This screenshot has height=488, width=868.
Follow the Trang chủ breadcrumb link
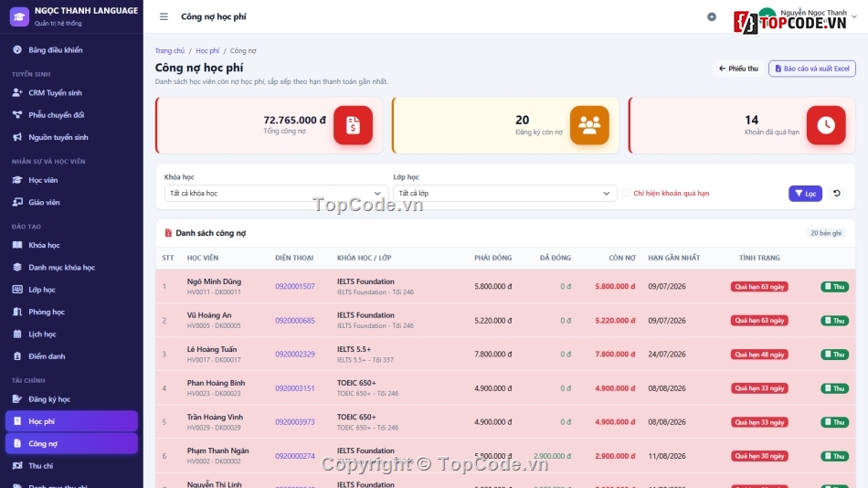pyautogui.click(x=170, y=50)
